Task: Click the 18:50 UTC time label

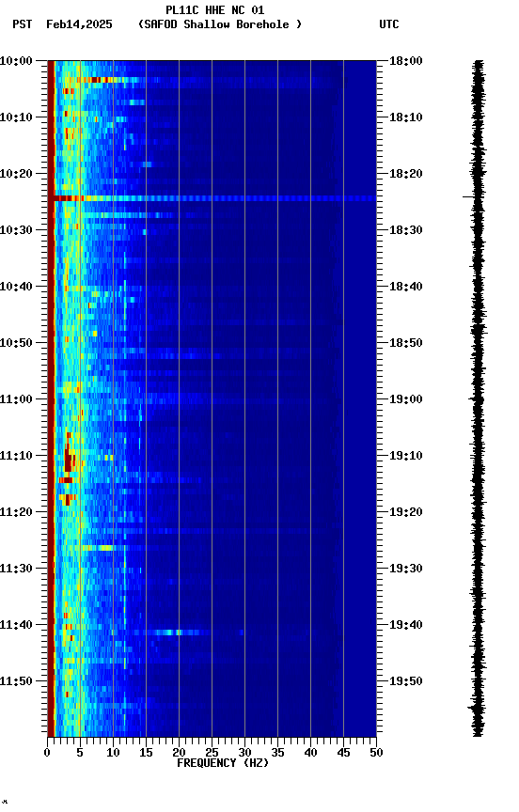Action: coord(406,343)
